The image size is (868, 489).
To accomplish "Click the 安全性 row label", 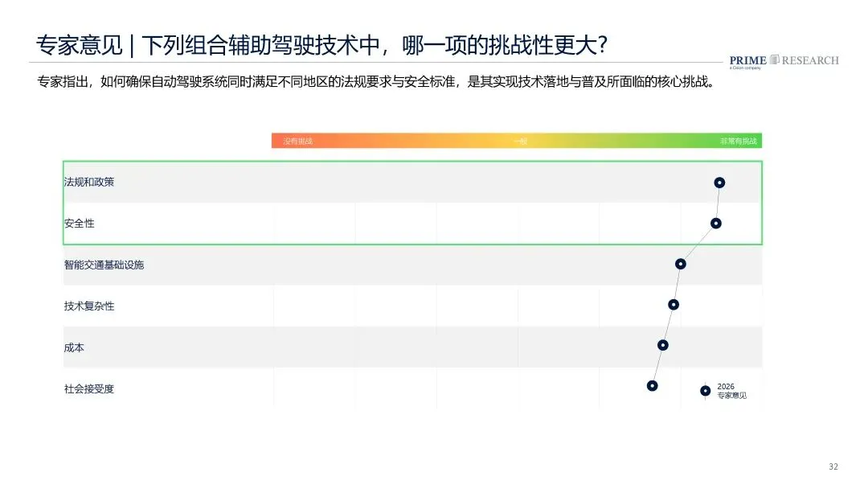I will [79, 223].
